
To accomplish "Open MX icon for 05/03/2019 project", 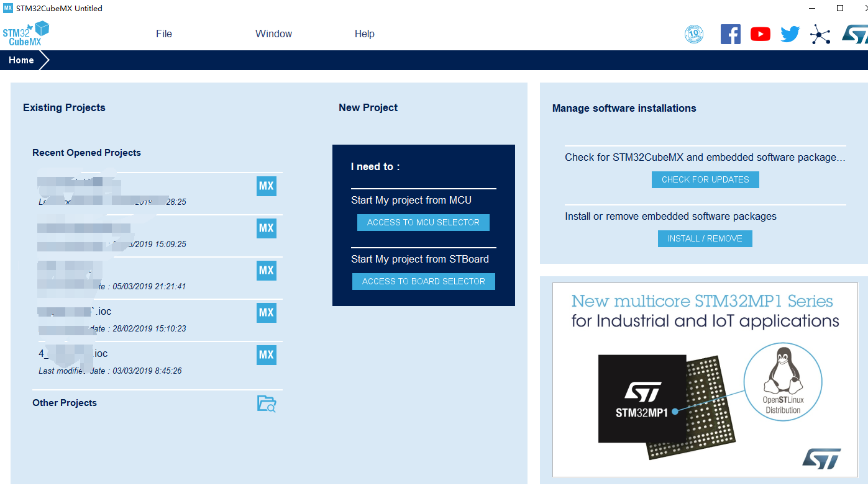I will tap(267, 271).
